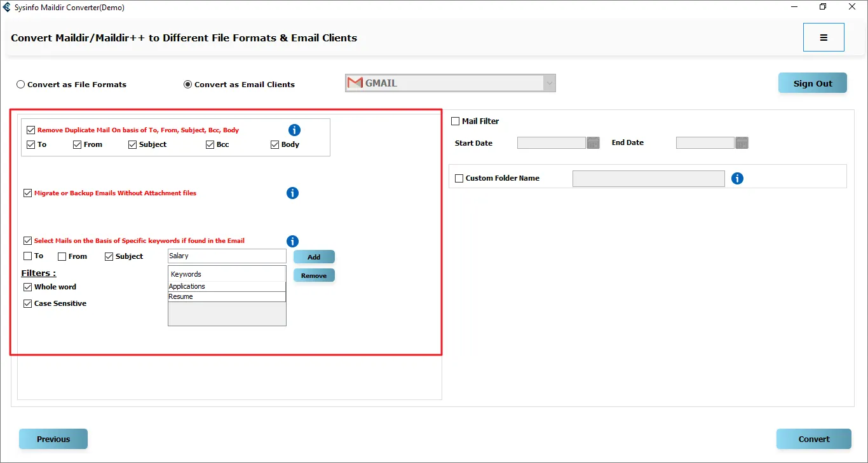Expand the GMAIL email client dropdown
Screen dimensions: 868x463
point(549,83)
